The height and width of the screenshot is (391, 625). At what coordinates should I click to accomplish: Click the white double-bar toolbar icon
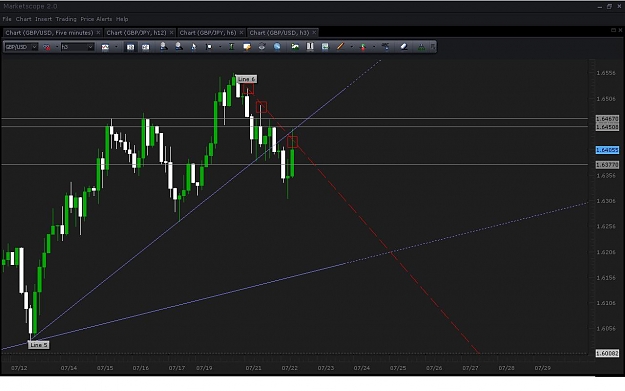[310, 47]
